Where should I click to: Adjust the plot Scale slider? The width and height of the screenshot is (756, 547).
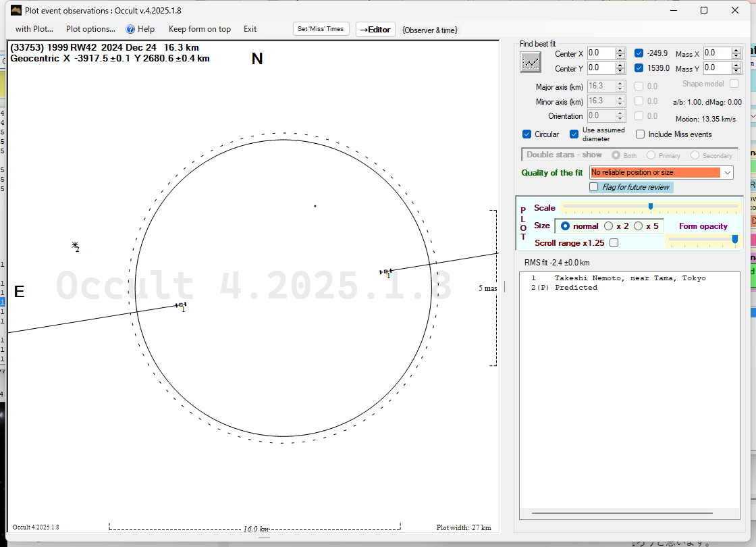[x=650, y=207]
